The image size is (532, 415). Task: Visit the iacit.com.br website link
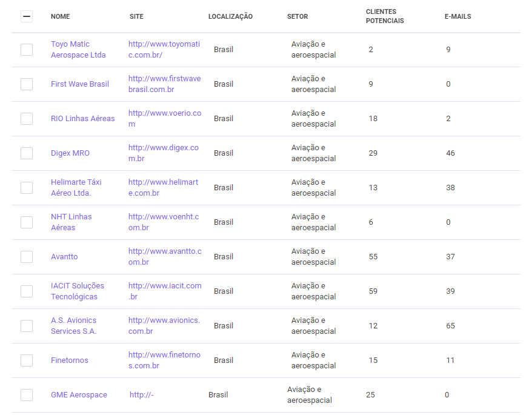pos(165,291)
